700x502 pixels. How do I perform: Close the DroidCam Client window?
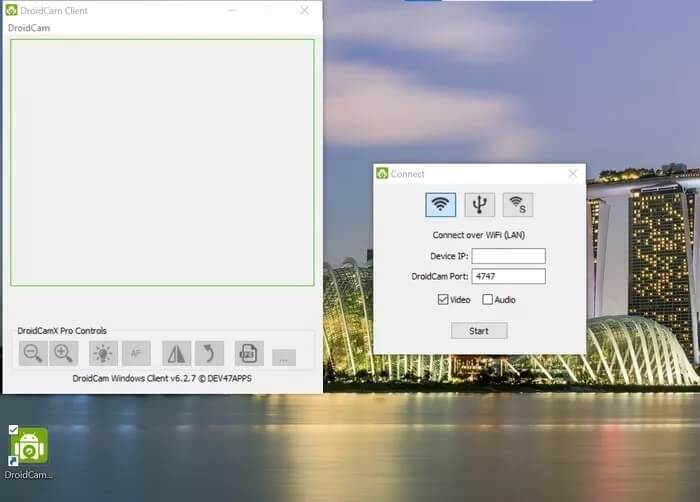click(304, 10)
